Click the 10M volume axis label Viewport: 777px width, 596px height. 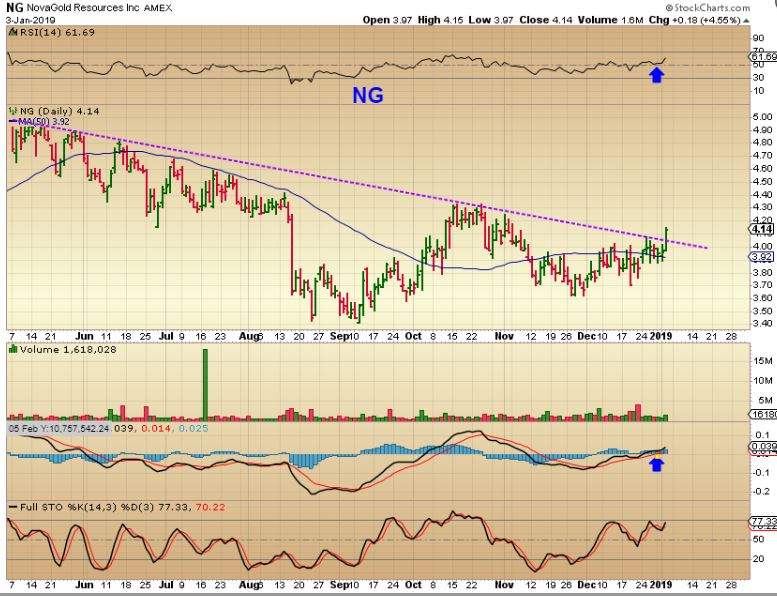tap(762, 380)
